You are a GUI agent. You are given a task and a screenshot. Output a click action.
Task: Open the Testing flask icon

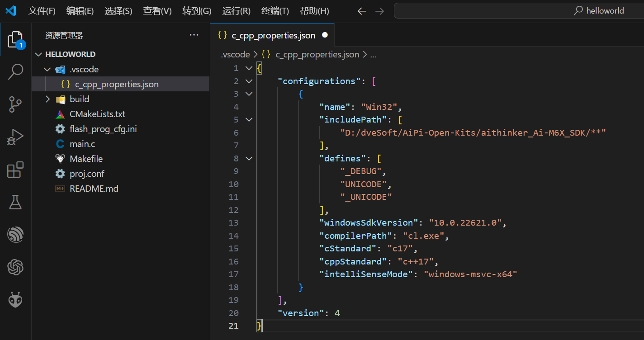[x=16, y=202]
